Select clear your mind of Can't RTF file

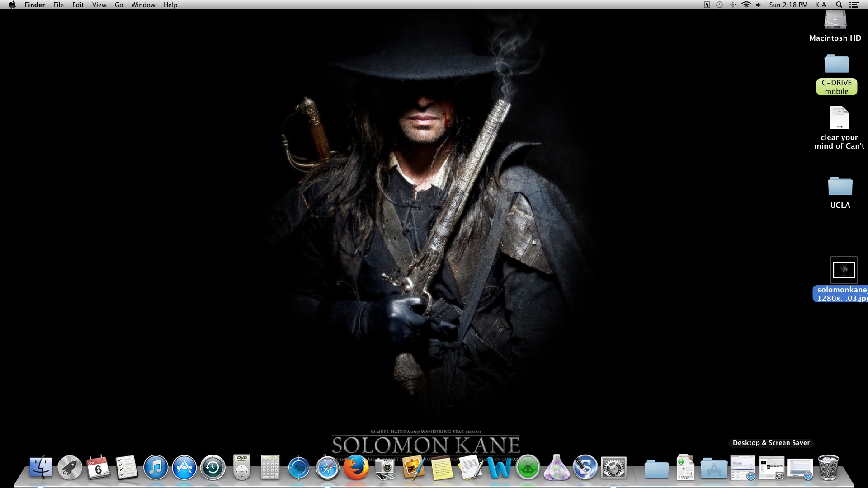point(839,118)
